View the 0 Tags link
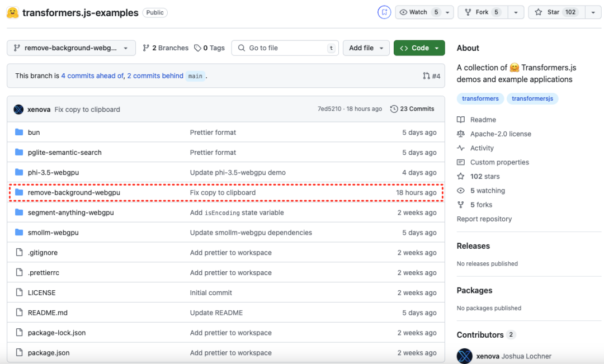The image size is (604, 364). point(209,48)
